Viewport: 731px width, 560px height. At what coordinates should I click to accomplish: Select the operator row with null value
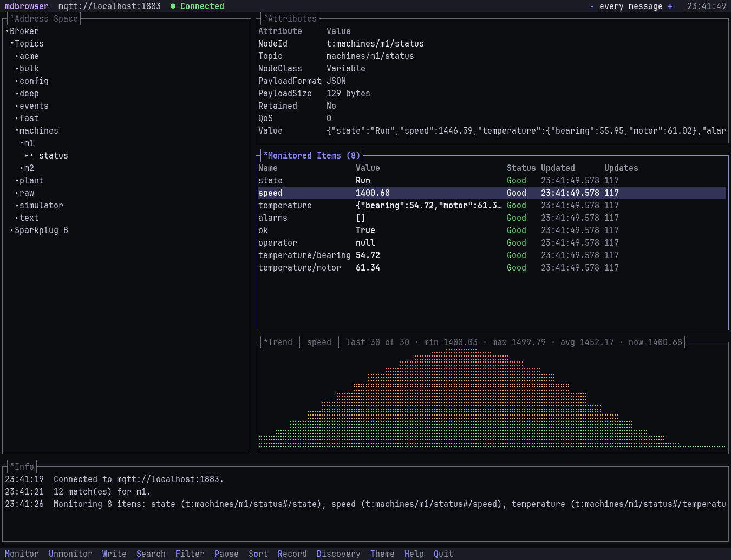(492, 243)
